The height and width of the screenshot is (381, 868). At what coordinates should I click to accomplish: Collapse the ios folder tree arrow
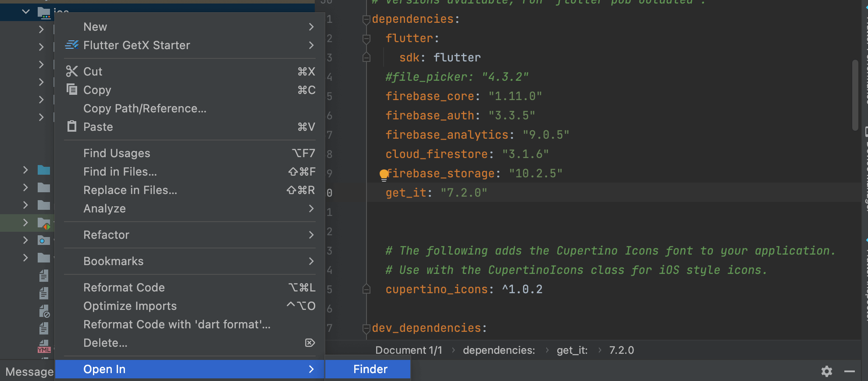coord(26,12)
